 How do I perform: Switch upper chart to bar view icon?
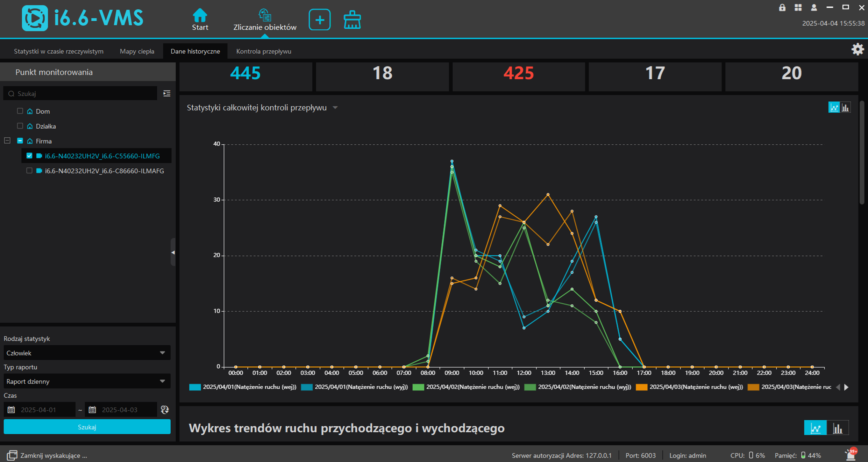(846, 107)
